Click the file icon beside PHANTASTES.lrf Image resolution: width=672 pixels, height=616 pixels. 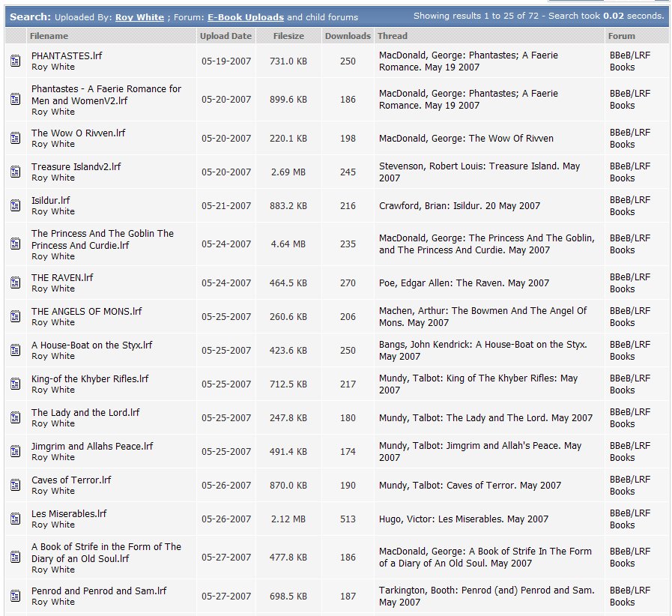tap(16, 61)
